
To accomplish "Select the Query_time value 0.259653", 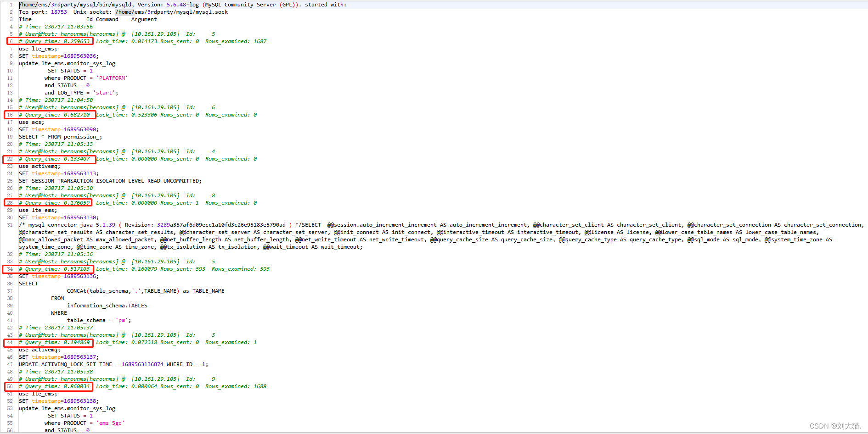I will [77, 41].
